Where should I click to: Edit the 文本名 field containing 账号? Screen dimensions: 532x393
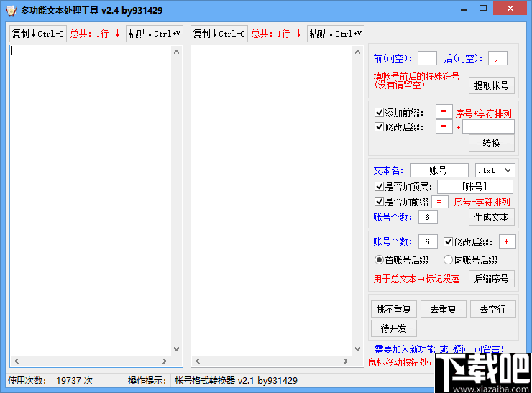tap(439, 170)
